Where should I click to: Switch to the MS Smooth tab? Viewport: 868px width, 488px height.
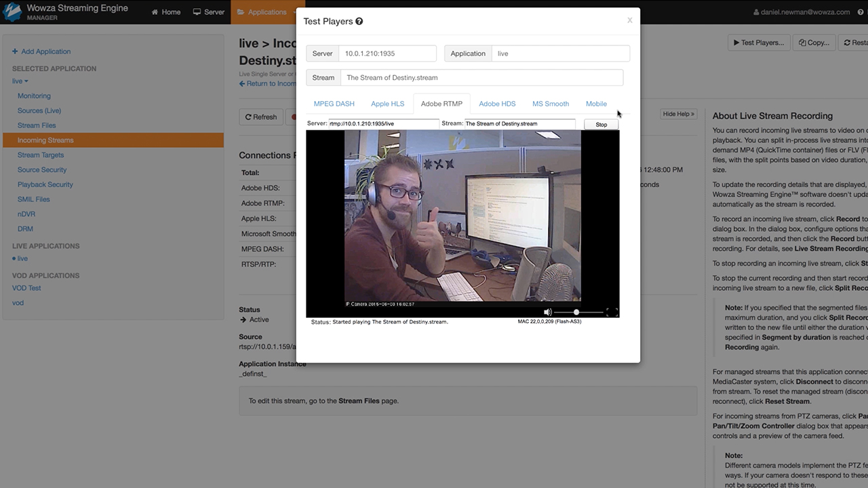tap(551, 104)
